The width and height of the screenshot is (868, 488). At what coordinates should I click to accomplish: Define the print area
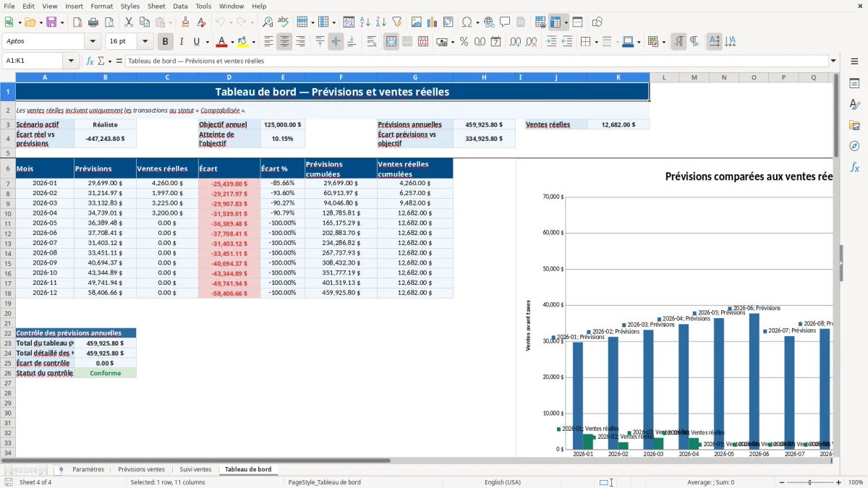[x=540, y=22]
